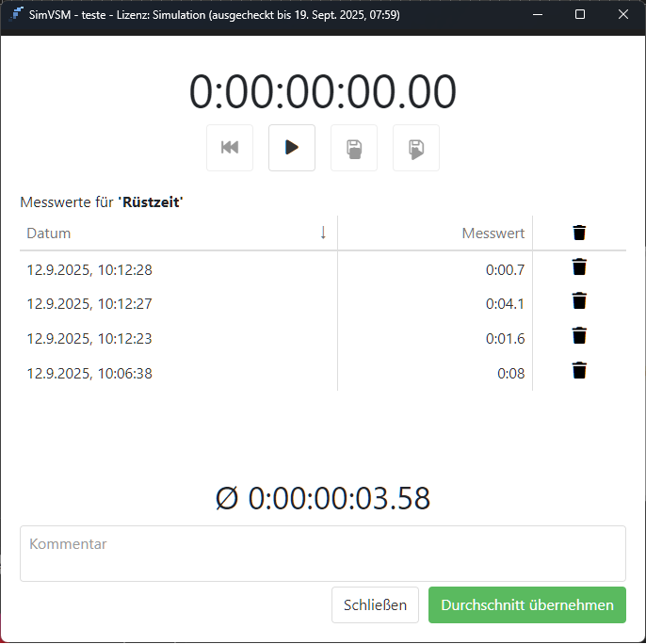Viewport: 646px width, 644px height.
Task: Click into the Kommentar text field
Action: point(323,554)
